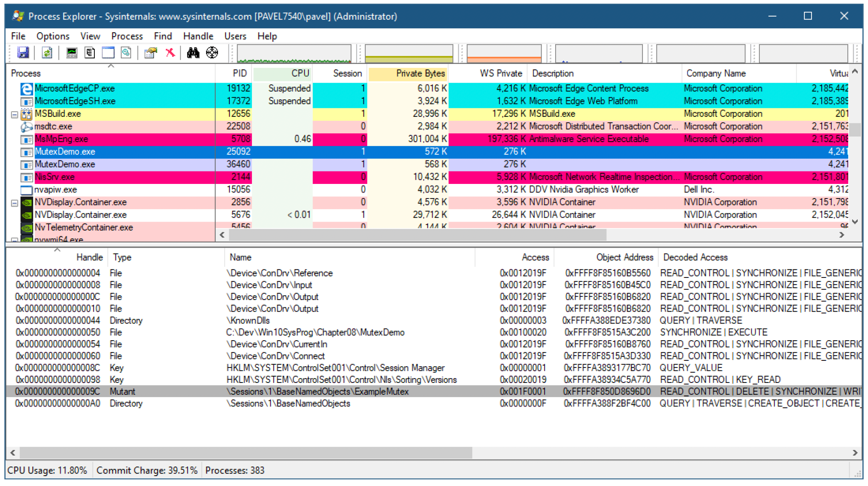Open the Find menu

tap(163, 36)
